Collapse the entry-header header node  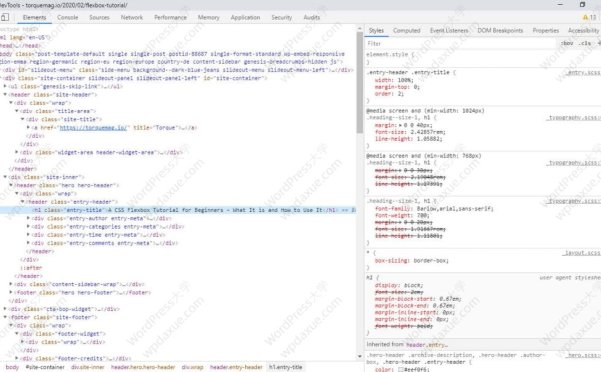coord(22,202)
